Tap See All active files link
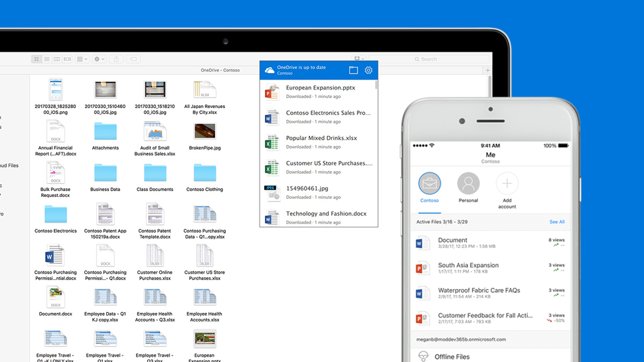The height and width of the screenshot is (362, 644). (557, 222)
